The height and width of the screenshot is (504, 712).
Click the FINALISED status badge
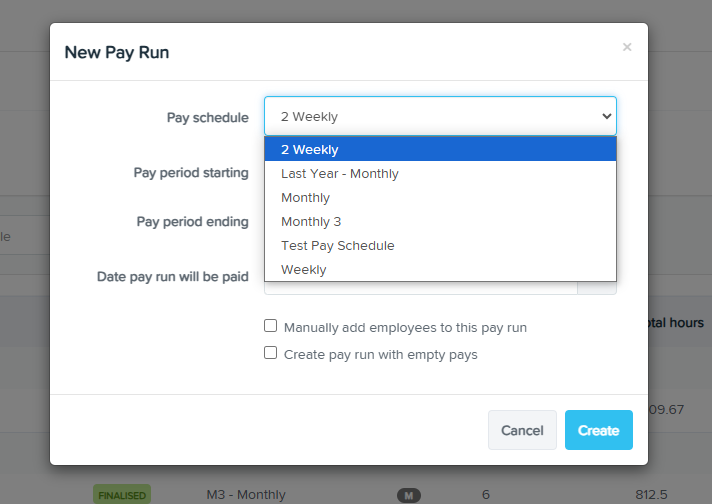tap(122, 495)
